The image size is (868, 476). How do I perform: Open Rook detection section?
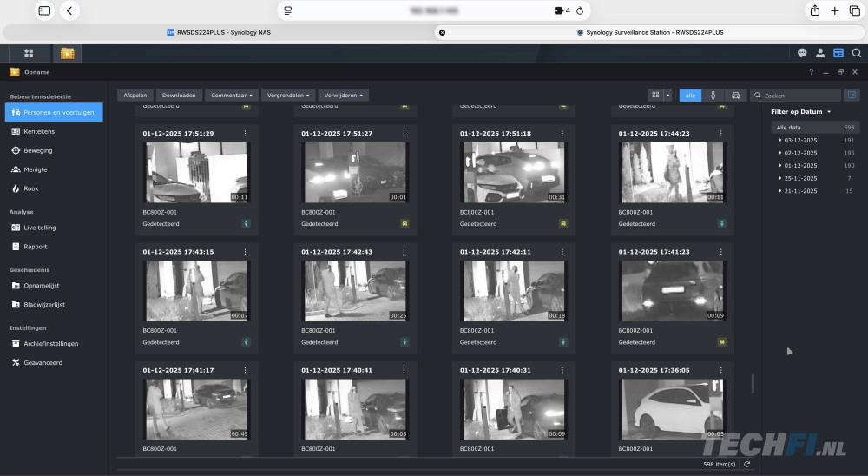click(54, 189)
